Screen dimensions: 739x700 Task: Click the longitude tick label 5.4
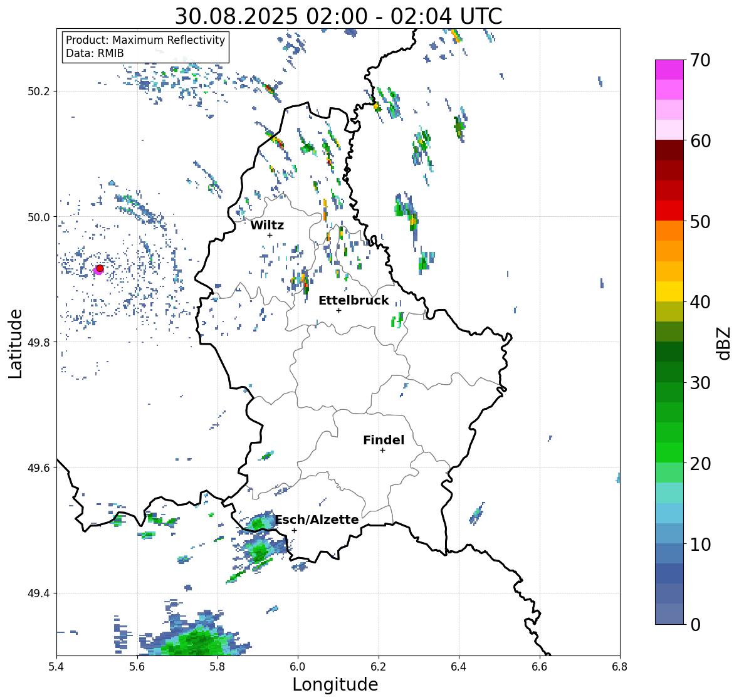pos(56,667)
